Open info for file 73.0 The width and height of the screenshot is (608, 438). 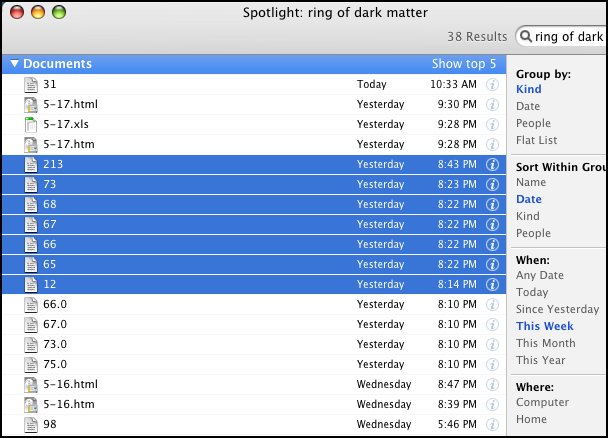tap(492, 344)
